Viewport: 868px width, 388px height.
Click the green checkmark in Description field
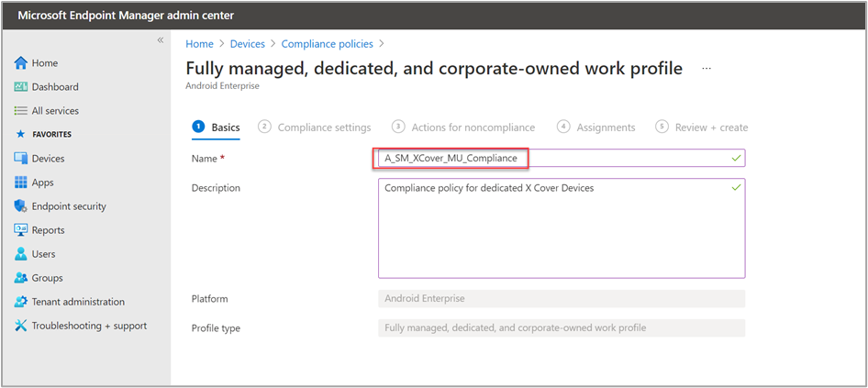click(x=736, y=188)
